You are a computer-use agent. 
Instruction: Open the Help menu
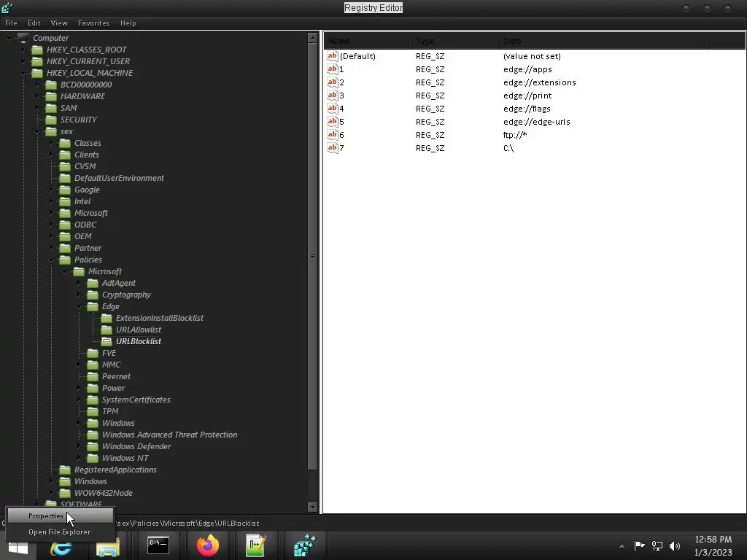[128, 23]
